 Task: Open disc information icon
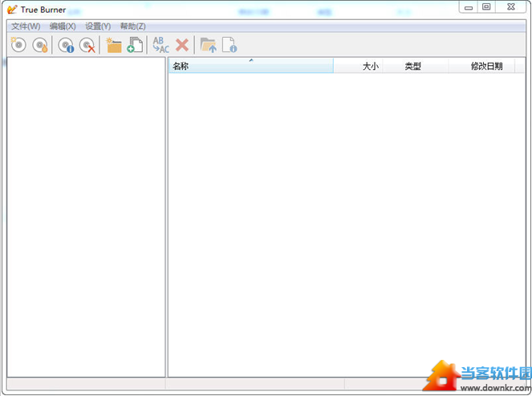point(66,45)
